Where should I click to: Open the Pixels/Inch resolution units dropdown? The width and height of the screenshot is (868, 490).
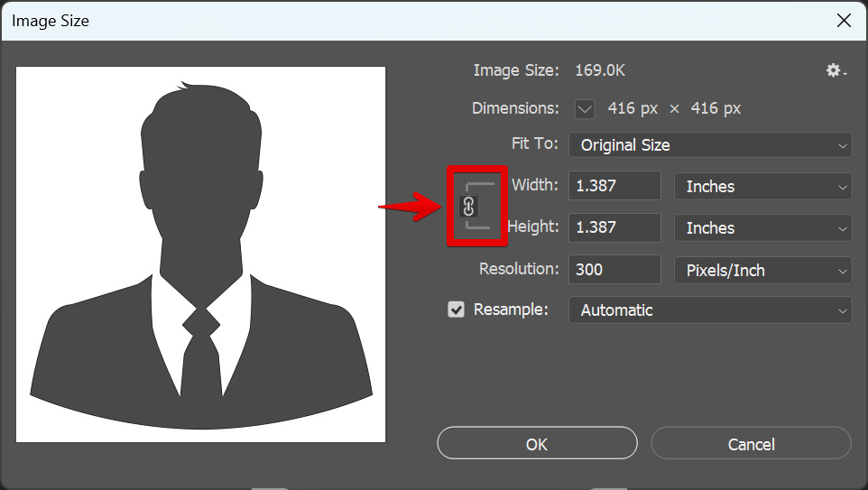(x=762, y=270)
